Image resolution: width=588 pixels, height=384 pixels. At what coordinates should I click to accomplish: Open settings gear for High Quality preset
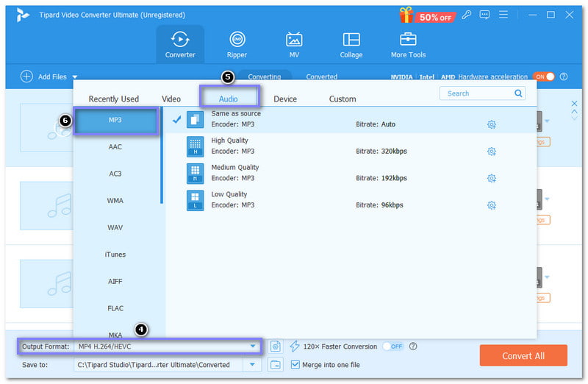point(491,152)
